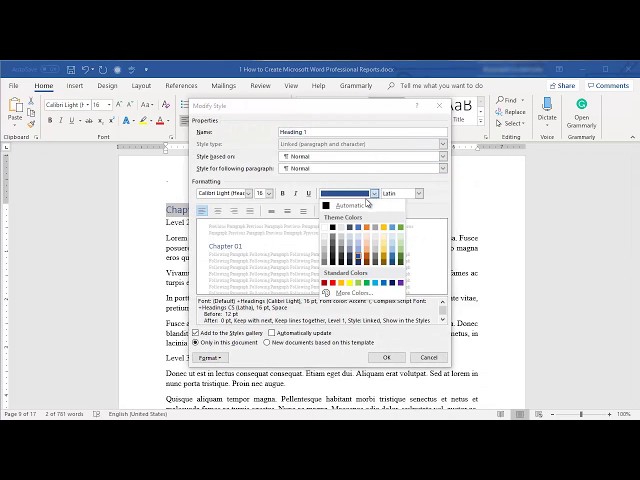Click the font color dropdown arrow in dialog
The height and width of the screenshot is (480, 640).
coord(375,193)
